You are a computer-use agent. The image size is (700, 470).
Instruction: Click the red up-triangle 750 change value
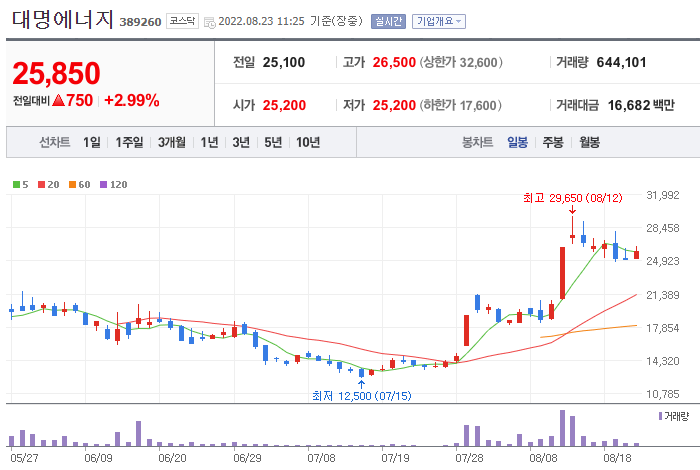(72, 100)
